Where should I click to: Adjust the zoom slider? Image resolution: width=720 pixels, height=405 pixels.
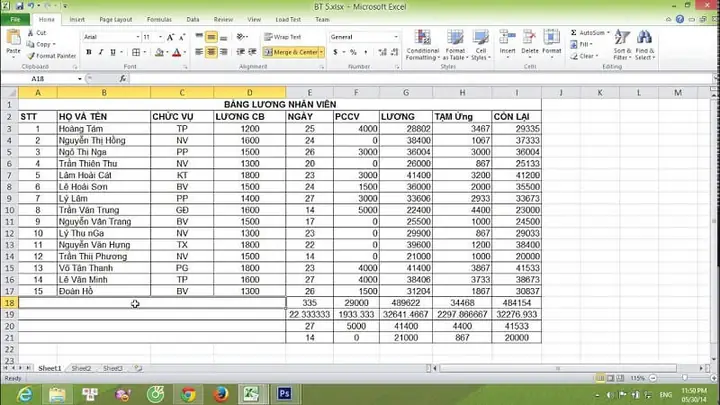(x=684, y=378)
